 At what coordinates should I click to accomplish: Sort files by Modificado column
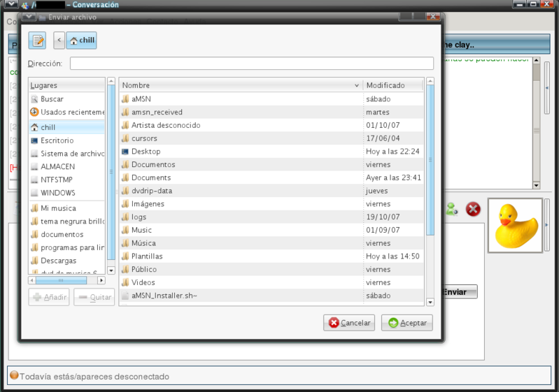point(393,85)
